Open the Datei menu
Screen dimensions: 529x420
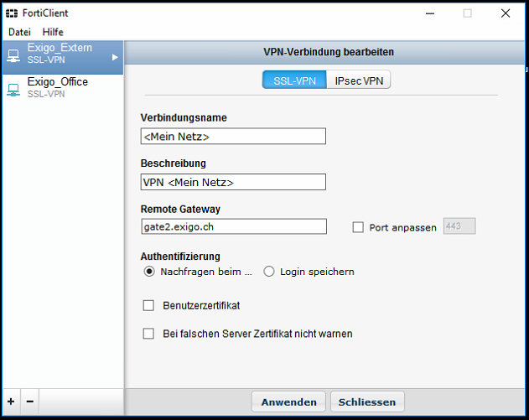pyautogui.click(x=19, y=32)
